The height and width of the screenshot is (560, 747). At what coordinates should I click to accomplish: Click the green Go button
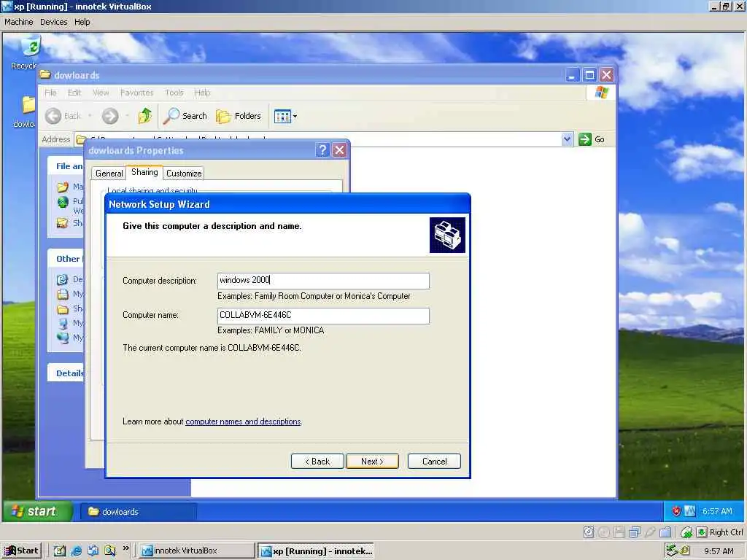coord(591,139)
